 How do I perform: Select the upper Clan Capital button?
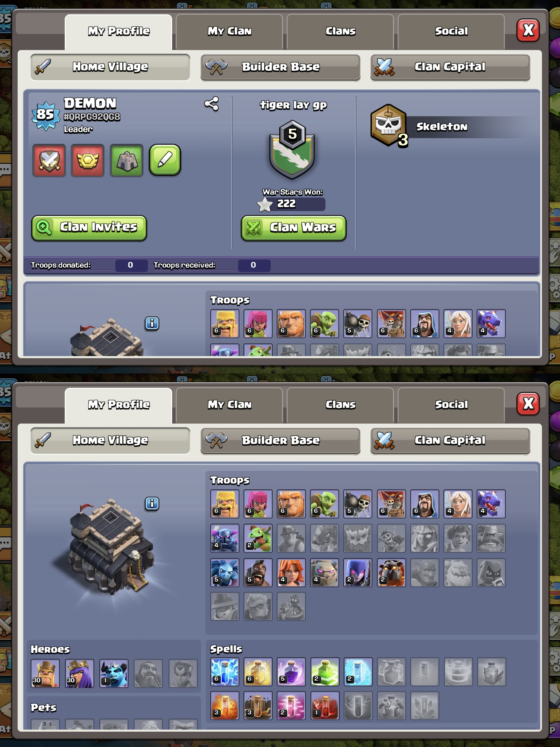(450, 67)
